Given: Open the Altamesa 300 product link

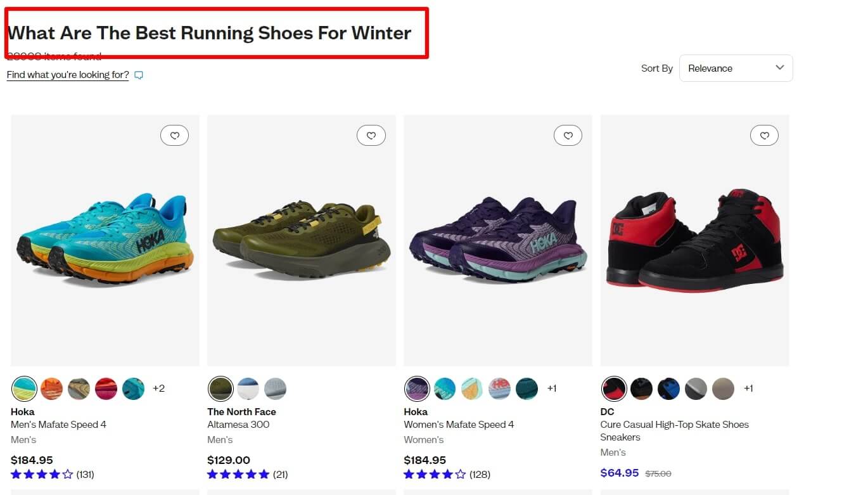Looking at the screenshot, I should pyautogui.click(x=238, y=425).
